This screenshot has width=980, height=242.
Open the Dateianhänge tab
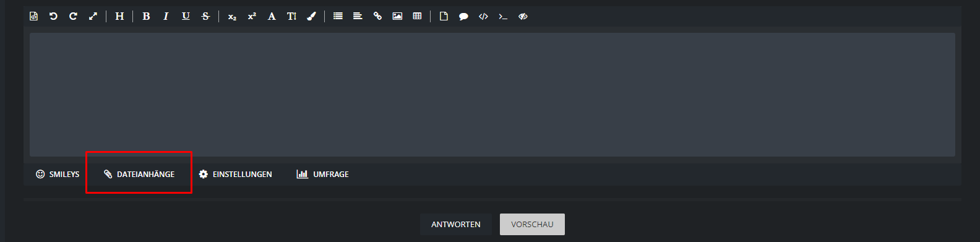(139, 174)
